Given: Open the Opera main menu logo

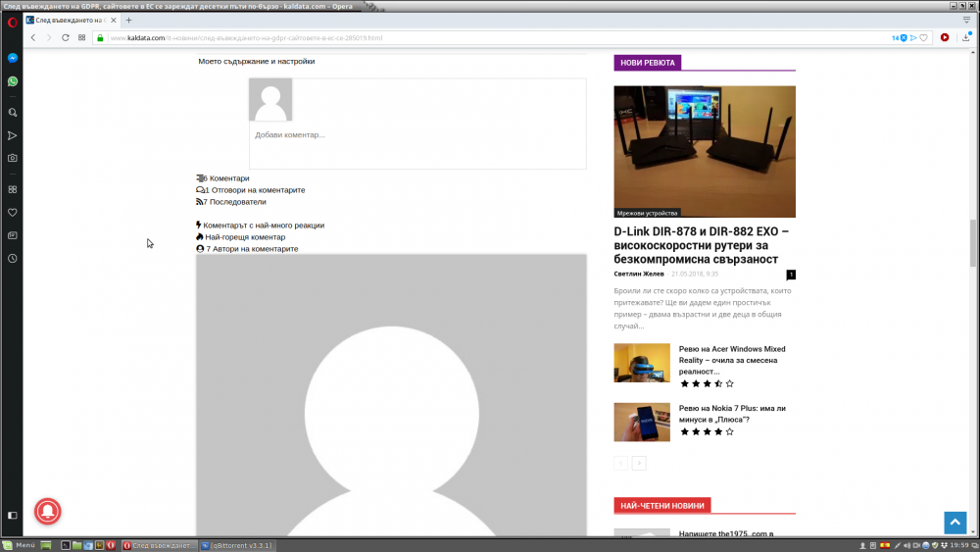Looking at the screenshot, I should [13, 22].
